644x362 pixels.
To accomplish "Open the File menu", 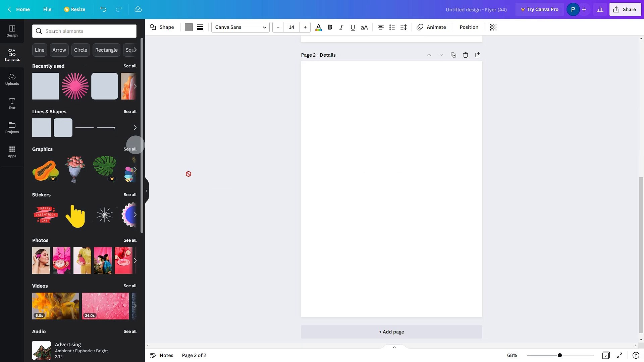I will (x=47, y=9).
